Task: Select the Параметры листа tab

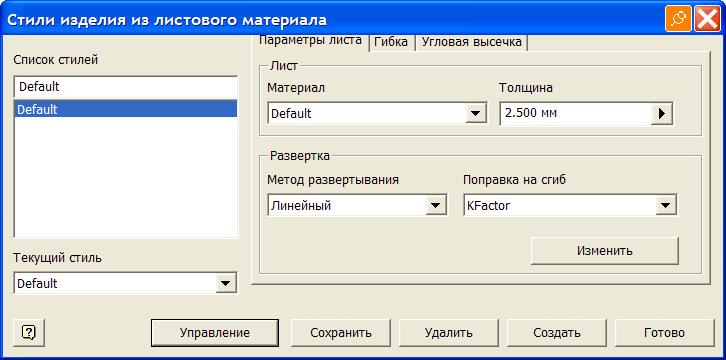Action: [310, 40]
